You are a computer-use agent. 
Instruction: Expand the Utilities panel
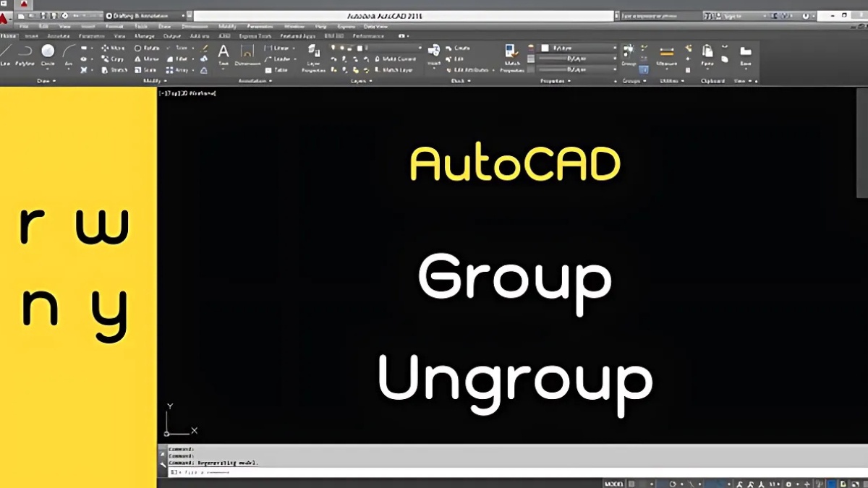point(672,81)
